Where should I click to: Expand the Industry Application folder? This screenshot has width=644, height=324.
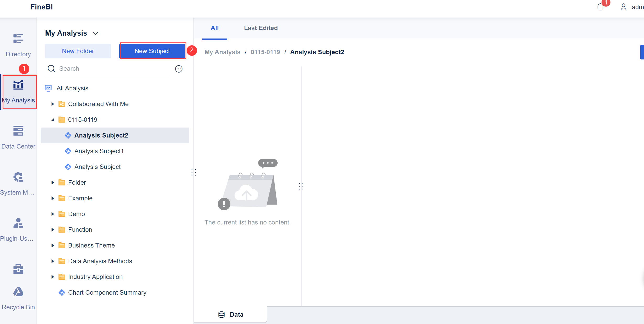click(x=53, y=277)
